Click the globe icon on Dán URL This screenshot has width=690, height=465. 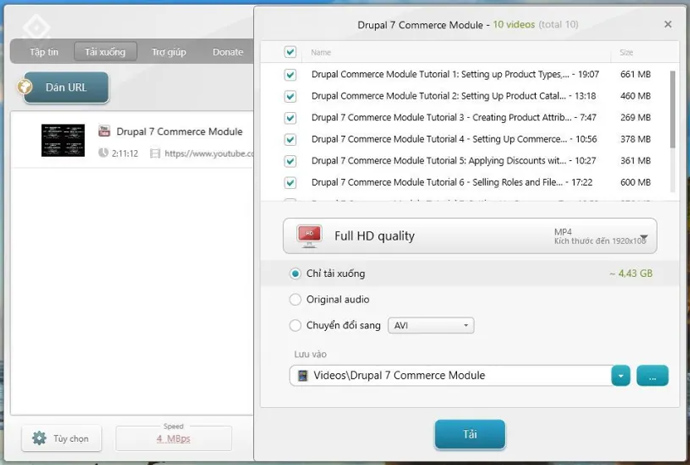(x=25, y=87)
